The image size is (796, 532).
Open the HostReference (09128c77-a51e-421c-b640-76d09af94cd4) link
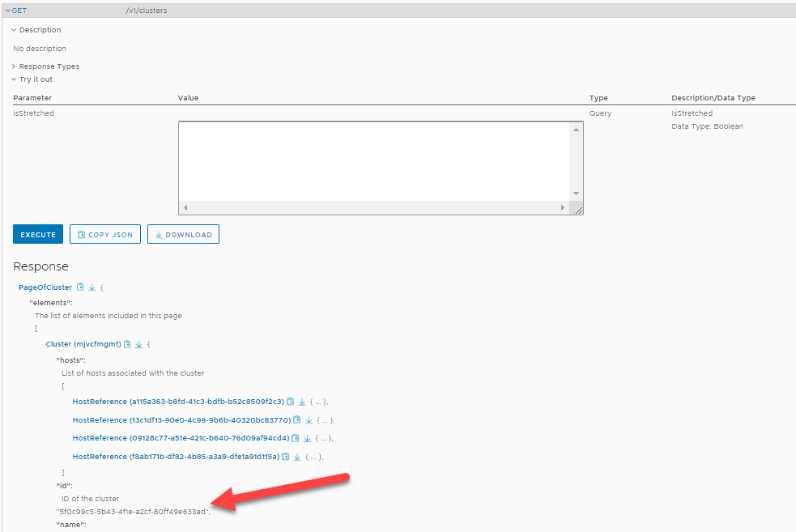point(181,438)
